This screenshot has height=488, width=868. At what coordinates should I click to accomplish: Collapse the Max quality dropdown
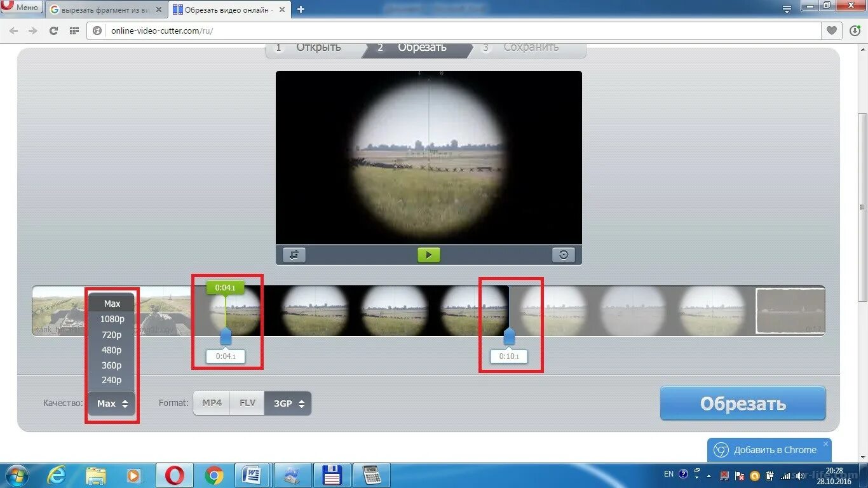click(x=112, y=403)
